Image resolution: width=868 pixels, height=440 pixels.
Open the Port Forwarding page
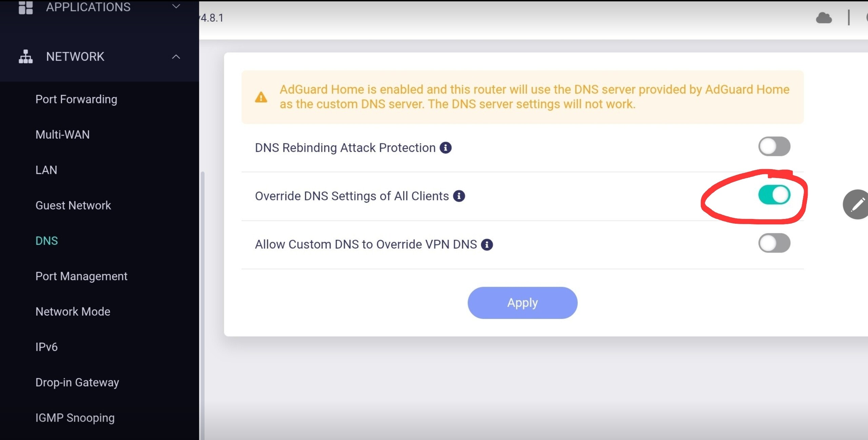tap(76, 99)
